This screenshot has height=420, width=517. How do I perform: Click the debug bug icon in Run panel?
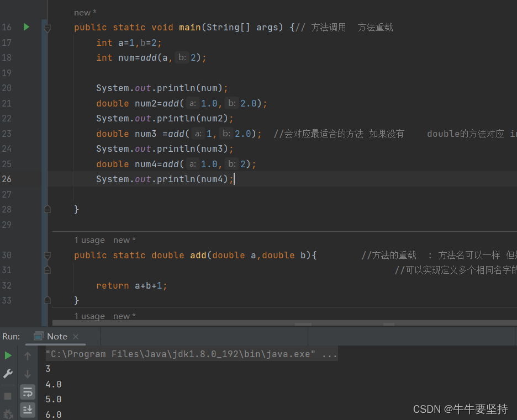point(8,414)
